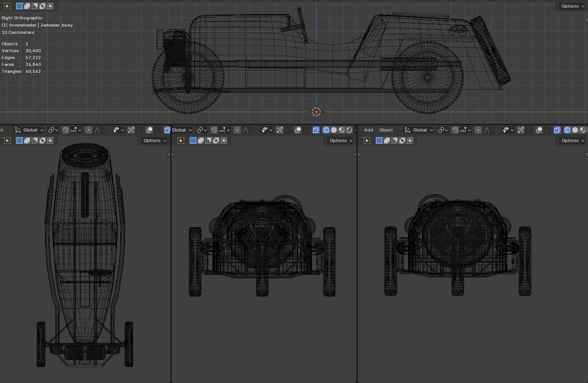588x383 pixels.
Task: Switch the middle header to material preview shading
Action: coord(342,130)
